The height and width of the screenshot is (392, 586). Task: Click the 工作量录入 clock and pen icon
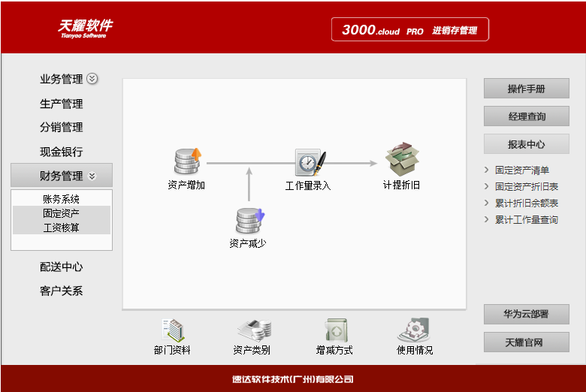pyautogui.click(x=309, y=161)
